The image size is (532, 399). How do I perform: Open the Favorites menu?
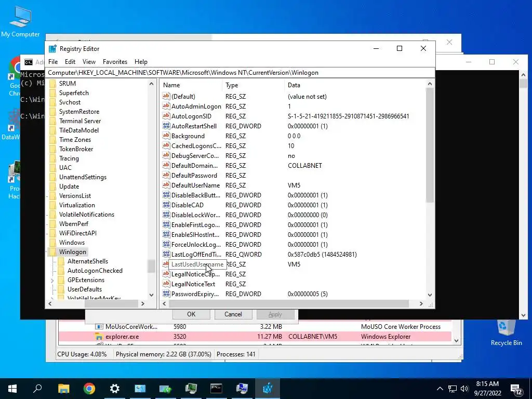115,62
